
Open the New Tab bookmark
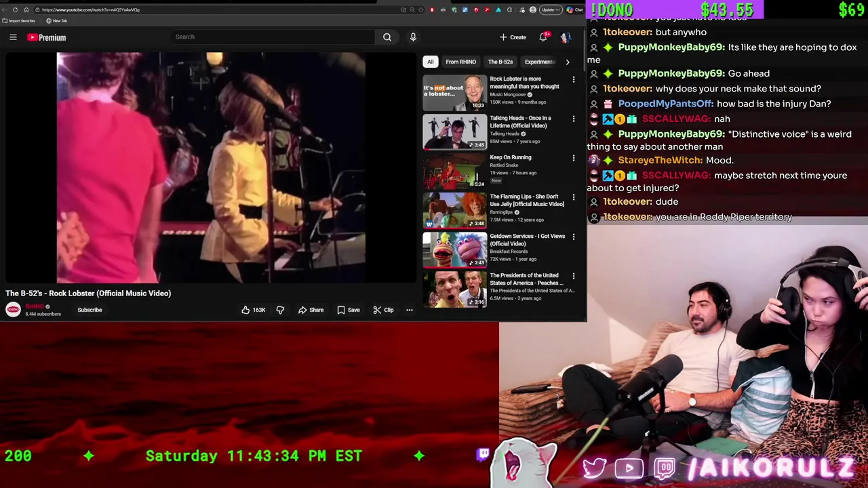coord(57,21)
